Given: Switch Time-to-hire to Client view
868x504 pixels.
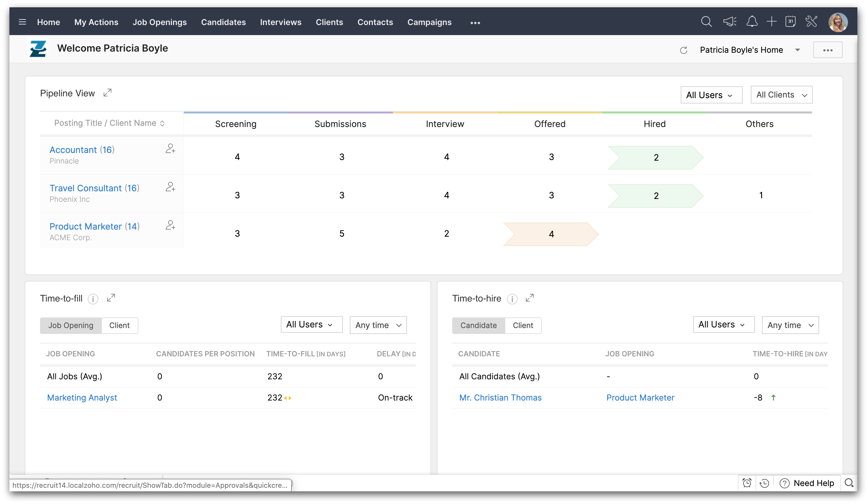Looking at the screenshot, I should pos(523,325).
